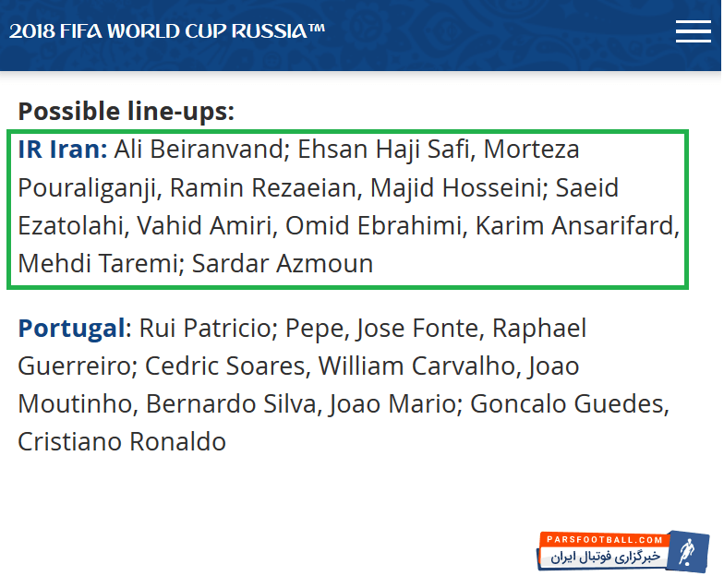Open the hamburger menu in the header

pyautogui.click(x=693, y=31)
